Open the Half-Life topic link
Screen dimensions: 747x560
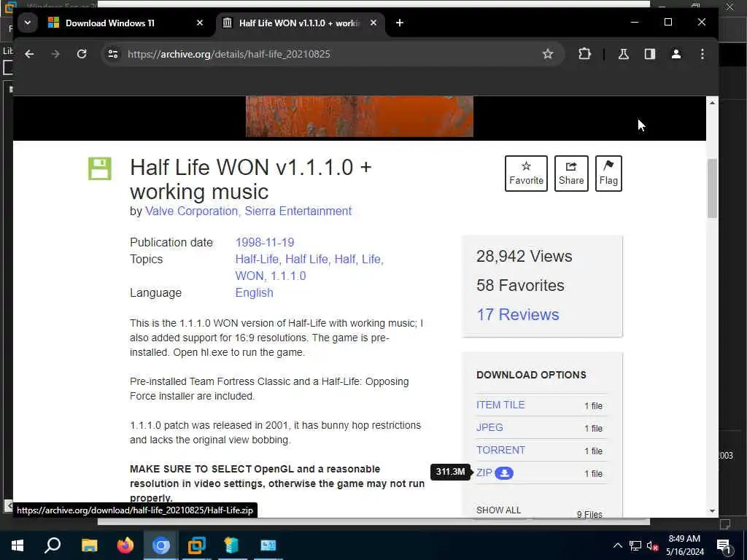(257, 259)
